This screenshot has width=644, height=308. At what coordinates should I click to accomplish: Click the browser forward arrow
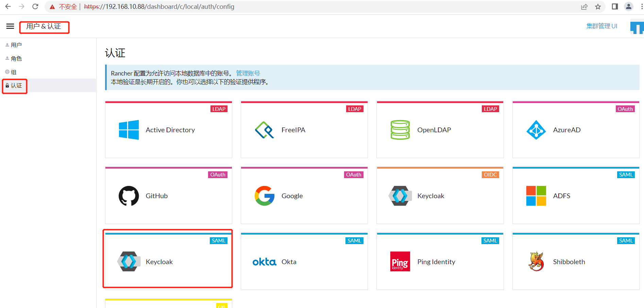(x=21, y=6)
